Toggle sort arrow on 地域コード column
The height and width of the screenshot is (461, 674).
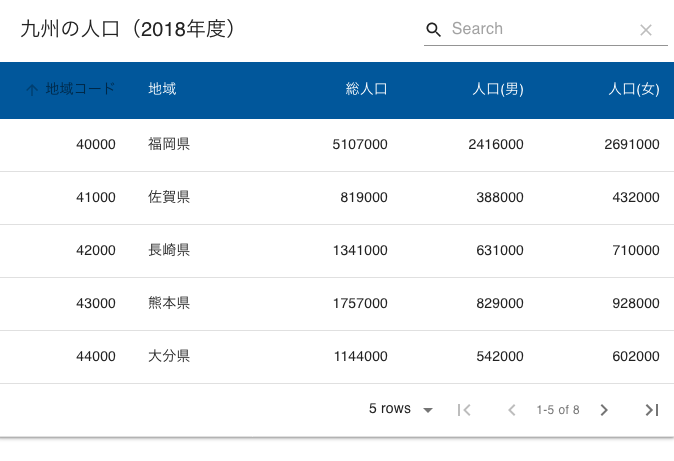tap(32, 89)
